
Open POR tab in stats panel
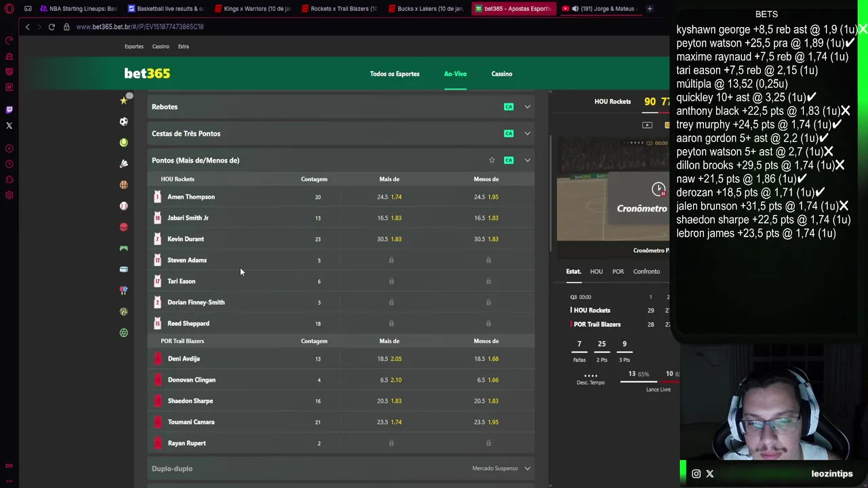pos(618,271)
